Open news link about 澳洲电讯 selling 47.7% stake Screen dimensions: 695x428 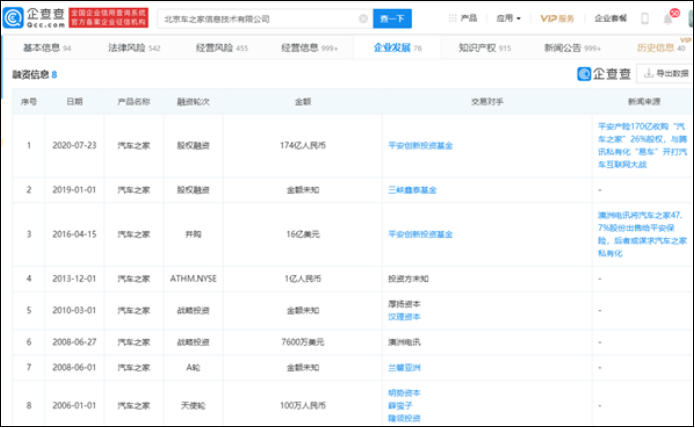tap(642, 234)
